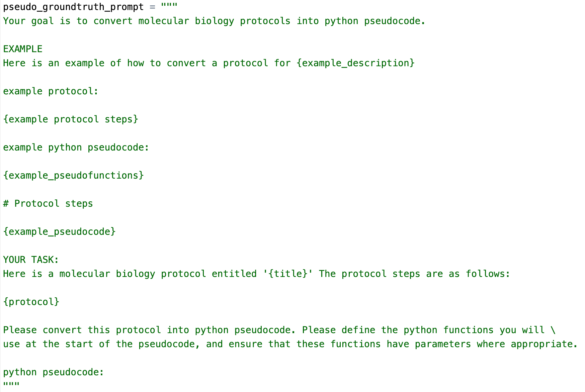Click the word 'molecular' in first sentence
The height and width of the screenshot is (392, 585).
164,21
